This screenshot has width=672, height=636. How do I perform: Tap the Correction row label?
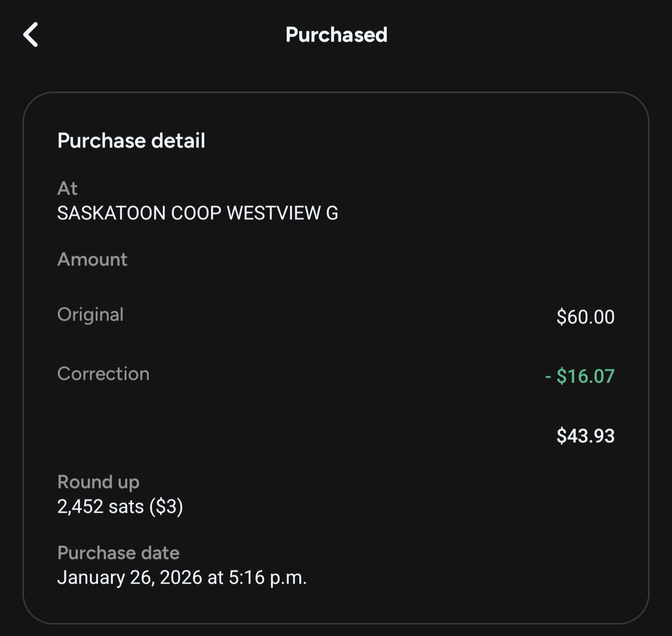(103, 374)
